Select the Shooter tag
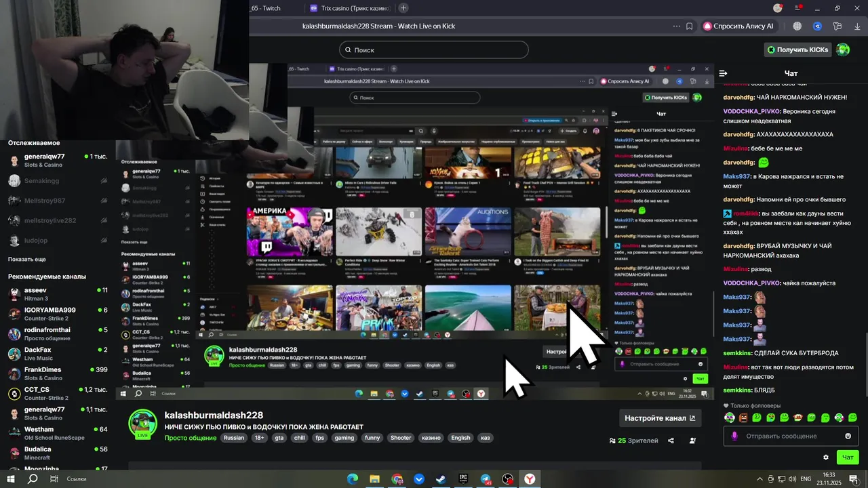 click(x=401, y=438)
